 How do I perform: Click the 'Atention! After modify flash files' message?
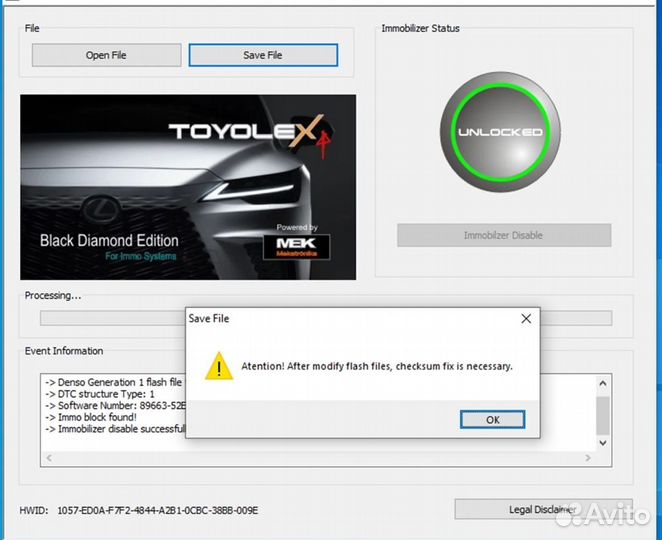(x=377, y=366)
